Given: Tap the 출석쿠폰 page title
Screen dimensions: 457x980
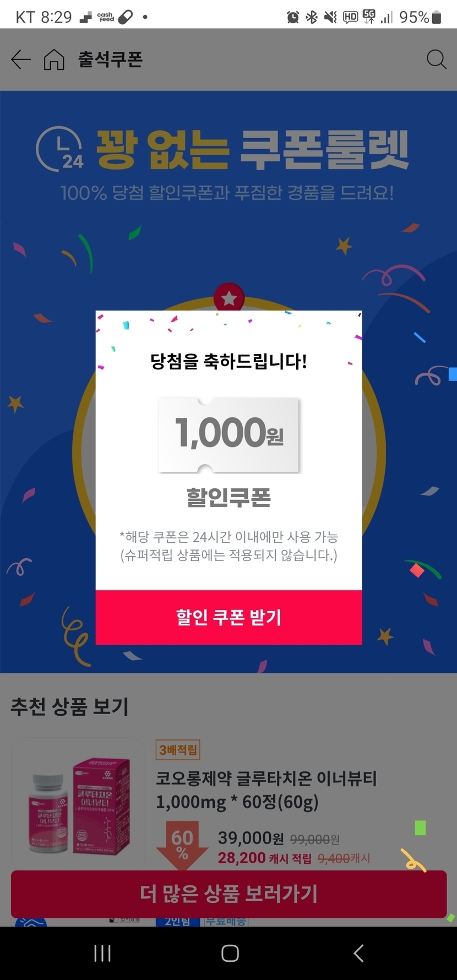Looking at the screenshot, I should [x=110, y=59].
